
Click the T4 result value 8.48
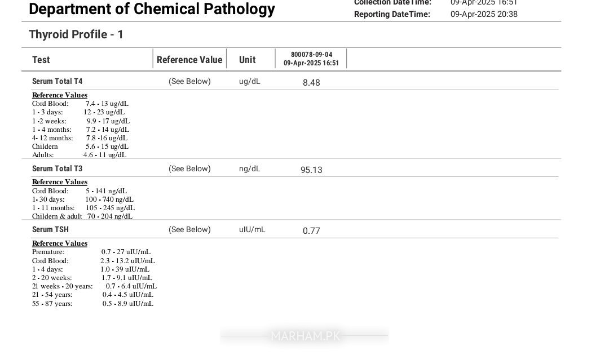click(311, 82)
